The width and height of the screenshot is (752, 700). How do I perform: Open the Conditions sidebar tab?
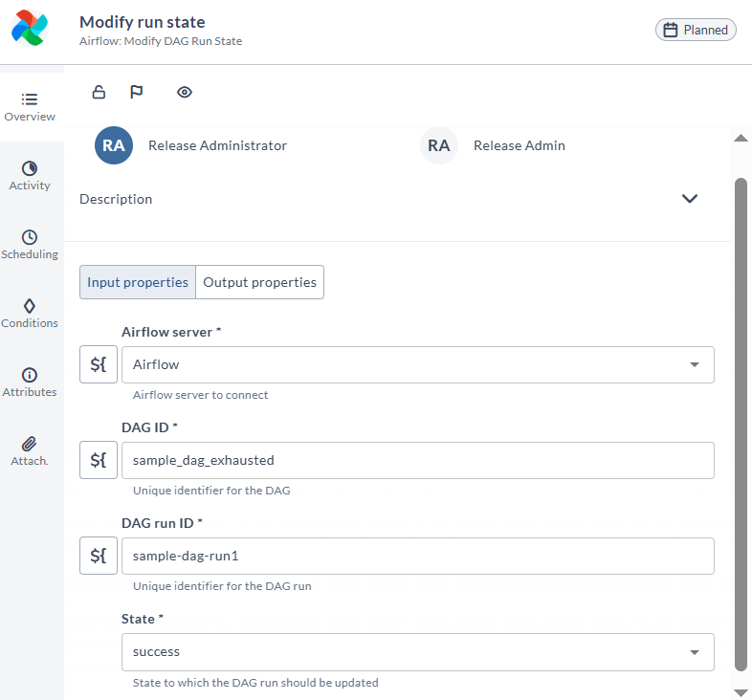(30, 314)
